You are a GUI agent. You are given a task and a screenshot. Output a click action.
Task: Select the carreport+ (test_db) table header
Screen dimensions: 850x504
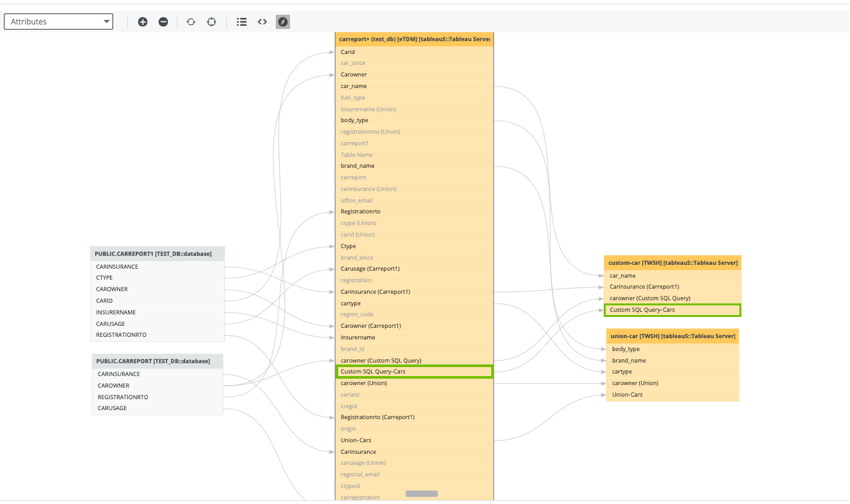[x=415, y=39]
